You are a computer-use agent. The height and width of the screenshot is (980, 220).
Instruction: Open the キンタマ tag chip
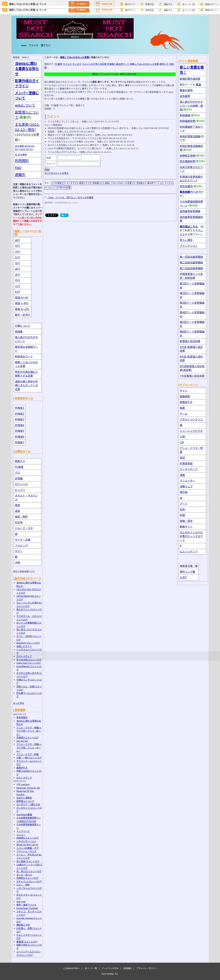point(69,183)
